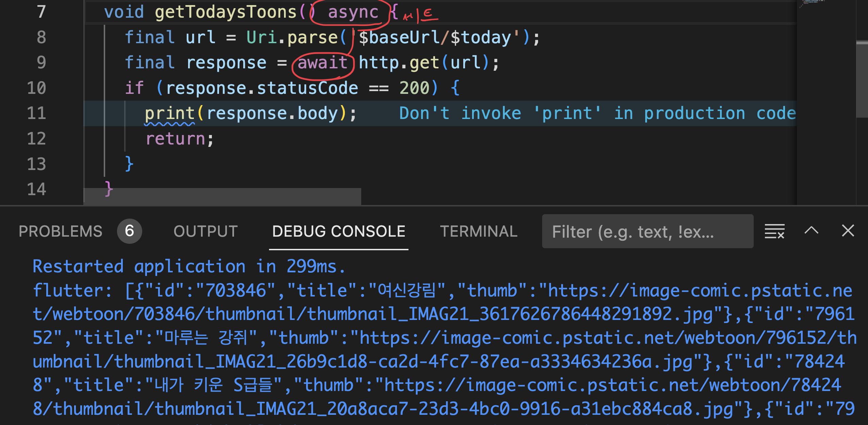
Task: Click line number 7 in the gutter
Action: pyautogui.click(x=41, y=12)
